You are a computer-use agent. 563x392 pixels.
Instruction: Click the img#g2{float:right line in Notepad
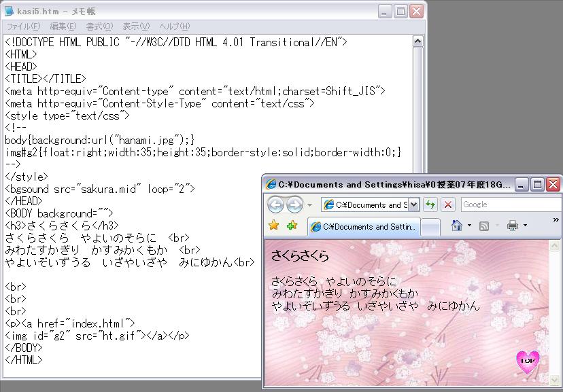203,152
